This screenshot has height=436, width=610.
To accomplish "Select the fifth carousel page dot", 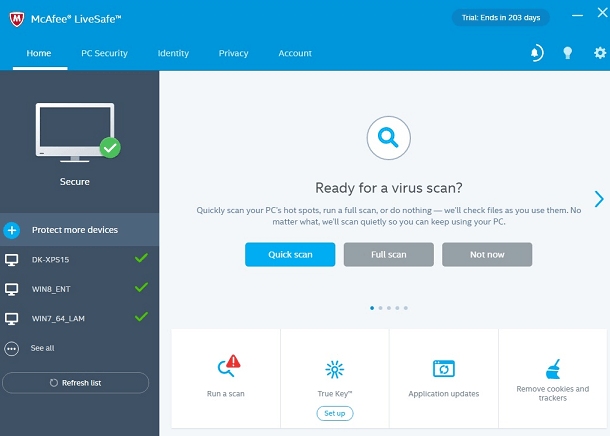I will [406, 308].
